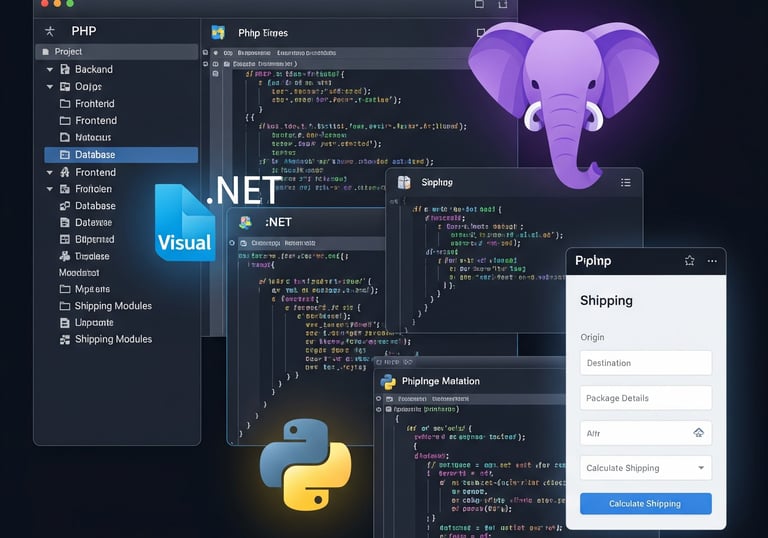Image resolution: width=768 pixels, height=538 pixels.
Task: Click the Datevae document icon
Action: point(65,222)
